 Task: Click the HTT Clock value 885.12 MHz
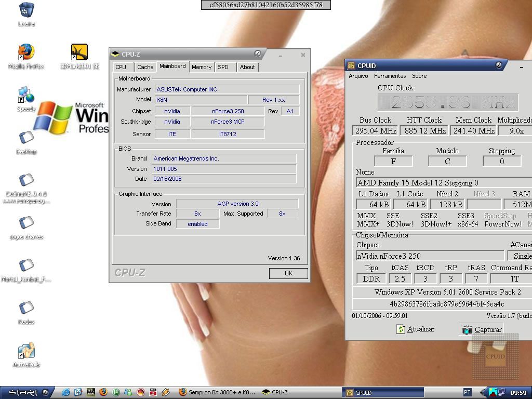pos(425,130)
